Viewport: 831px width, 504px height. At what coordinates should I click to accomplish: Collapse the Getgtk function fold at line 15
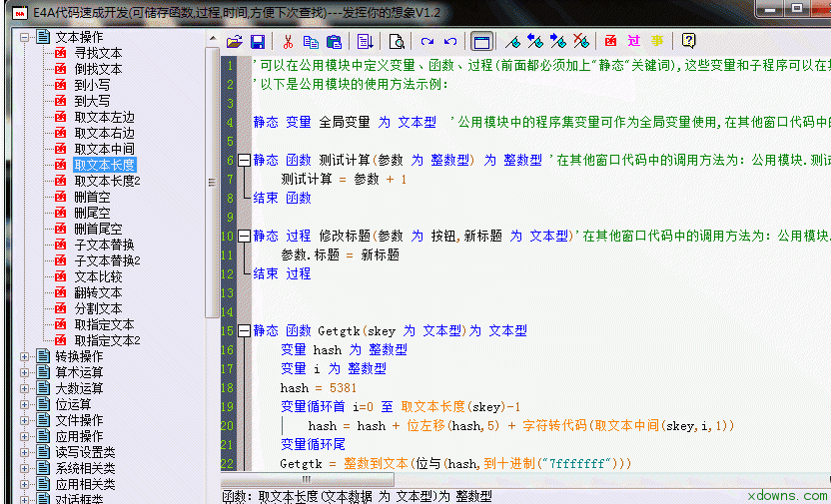[244, 331]
